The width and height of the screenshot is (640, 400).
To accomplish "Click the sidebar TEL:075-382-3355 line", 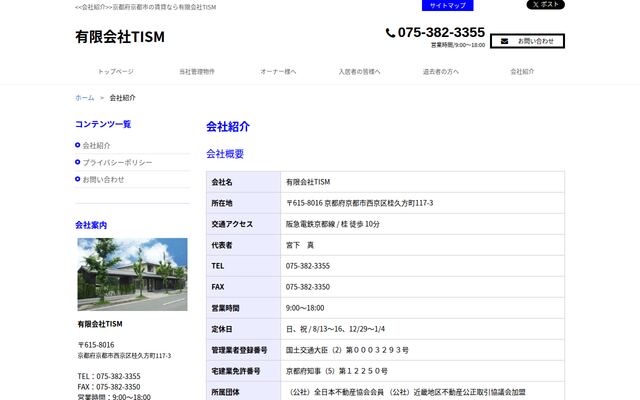I will (x=109, y=376).
